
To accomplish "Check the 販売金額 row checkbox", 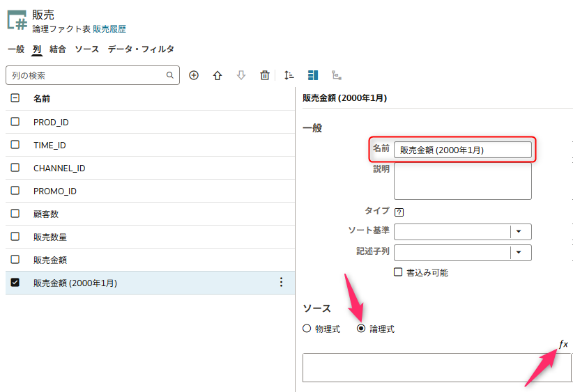I will pyautogui.click(x=15, y=260).
